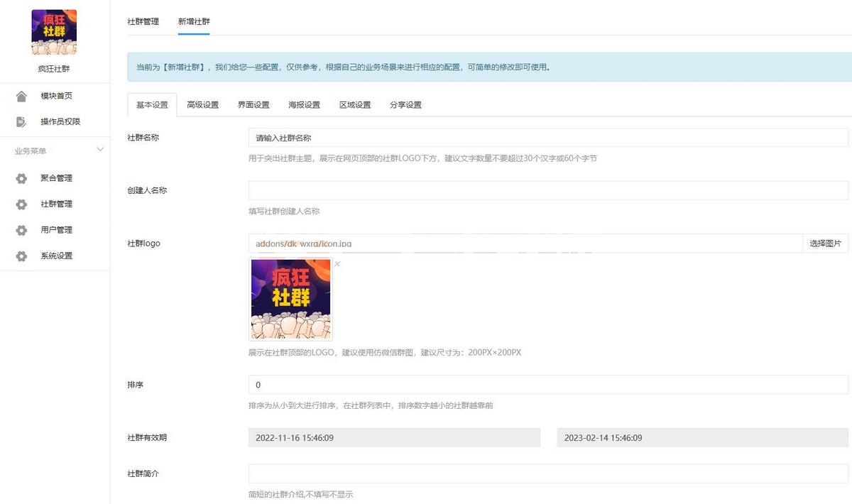Viewport: 852px width, 504px height.
Task: Focus the 创建人名称 input field
Action: coord(548,190)
